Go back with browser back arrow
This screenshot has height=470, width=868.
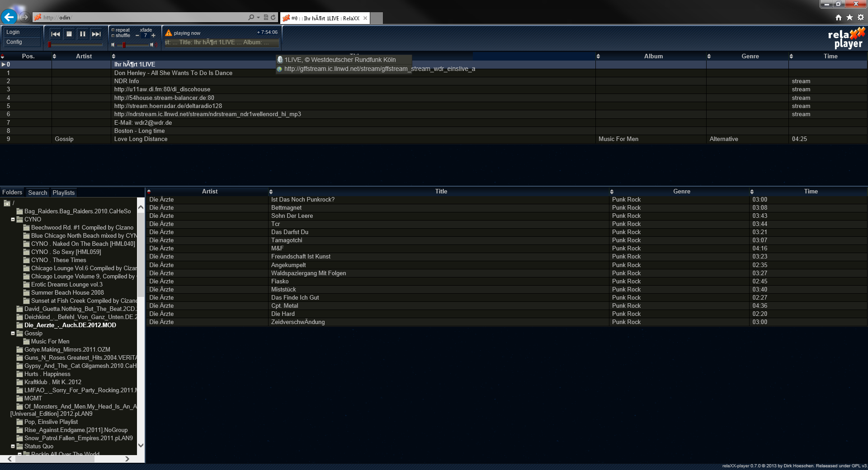coord(9,17)
